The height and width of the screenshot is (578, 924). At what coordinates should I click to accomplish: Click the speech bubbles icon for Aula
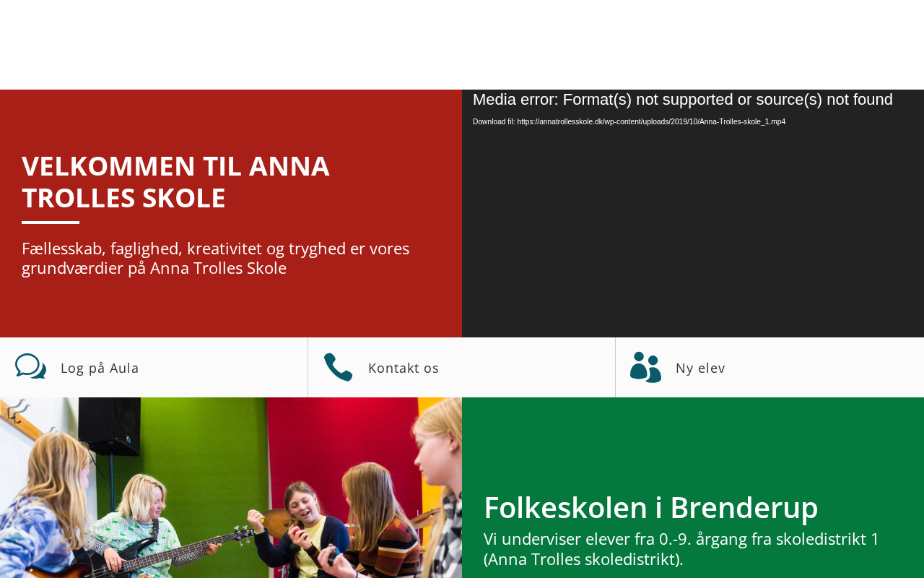pos(30,366)
